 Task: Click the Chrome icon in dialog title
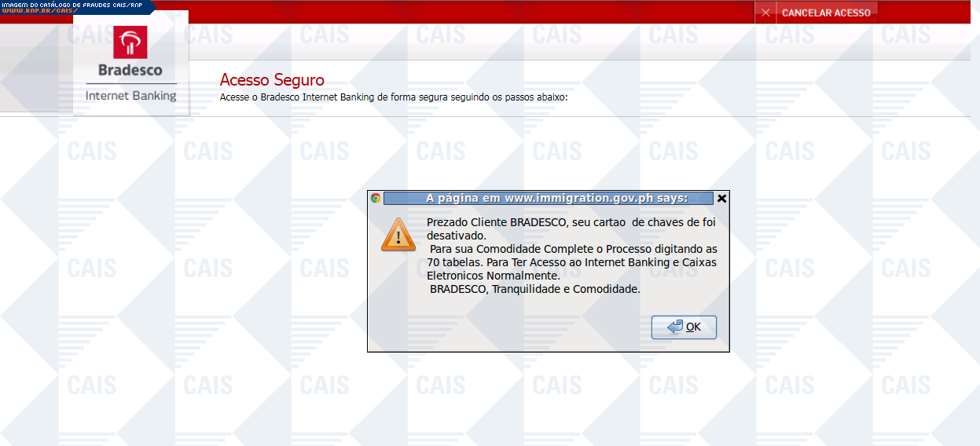click(x=376, y=198)
